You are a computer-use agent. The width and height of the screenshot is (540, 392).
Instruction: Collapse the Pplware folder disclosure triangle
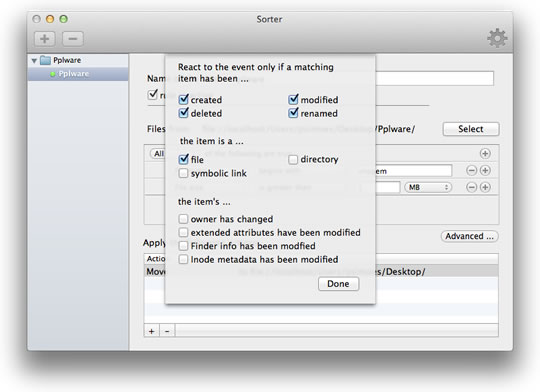34,61
